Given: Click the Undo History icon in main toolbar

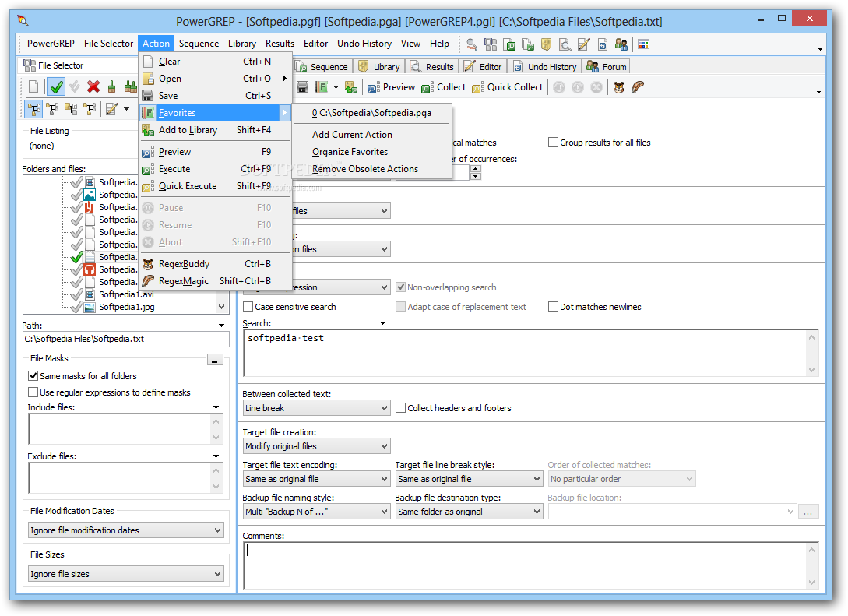Looking at the screenshot, I should click(603, 44).
